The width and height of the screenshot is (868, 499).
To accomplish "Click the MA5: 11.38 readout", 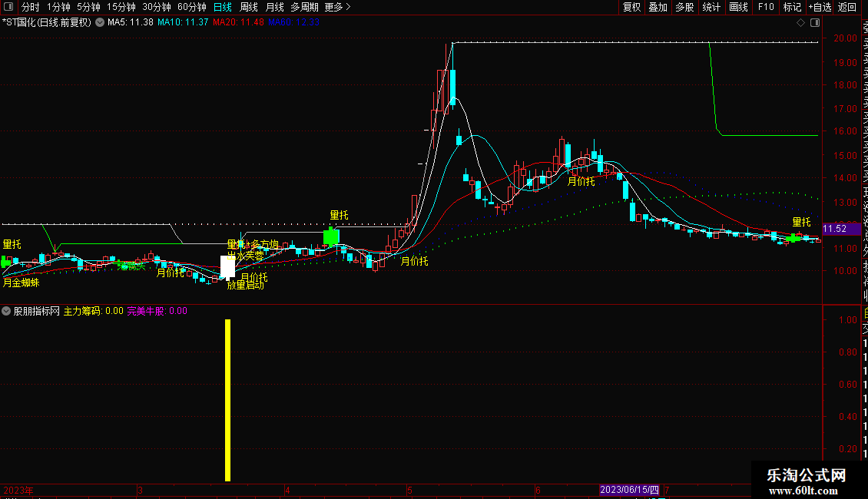I will click(x=130, y=23).
